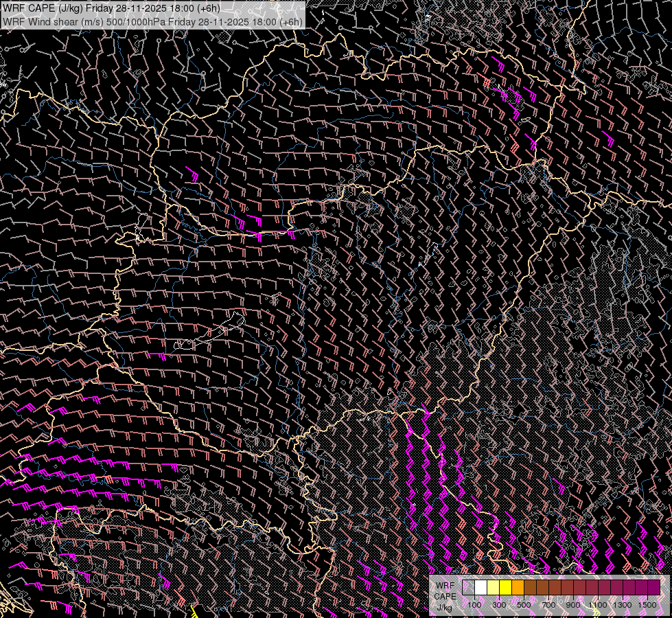Select the pale yellow CAPE legend swatch

tap(493, 588)
